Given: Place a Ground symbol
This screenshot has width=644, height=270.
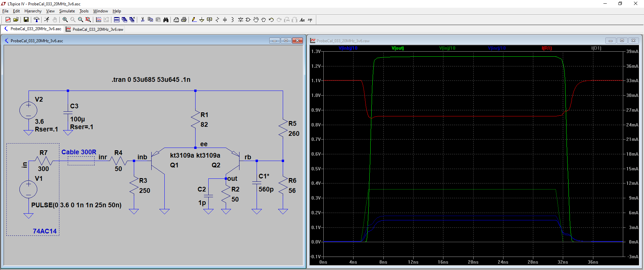Looking at the screenshot, I should click(x=202, y=20).
